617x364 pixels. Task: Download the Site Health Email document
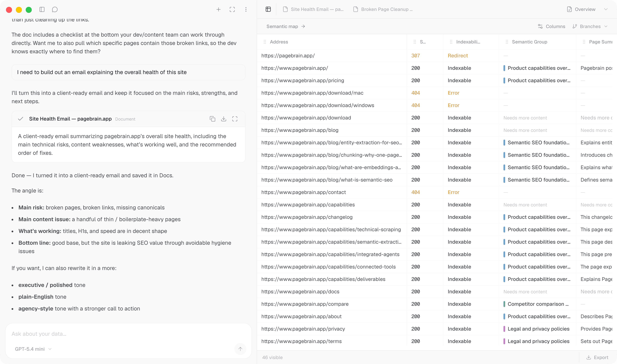tap(224, 119)
